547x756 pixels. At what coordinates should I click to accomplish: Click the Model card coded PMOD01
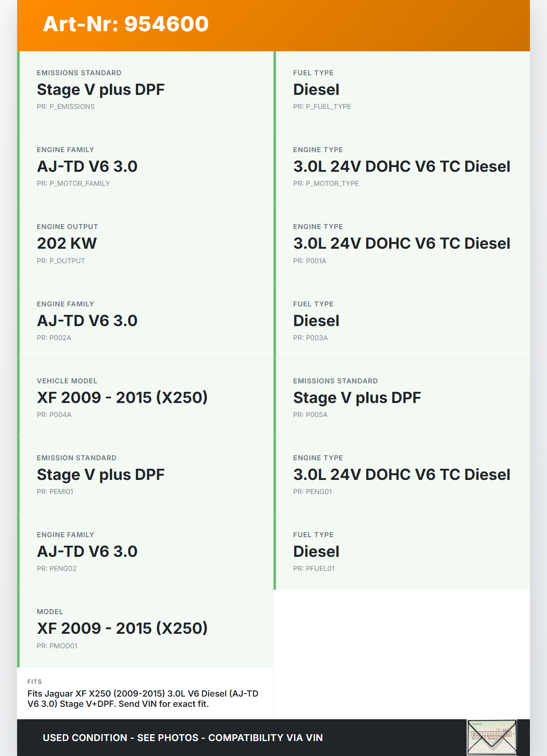(145, 628)
